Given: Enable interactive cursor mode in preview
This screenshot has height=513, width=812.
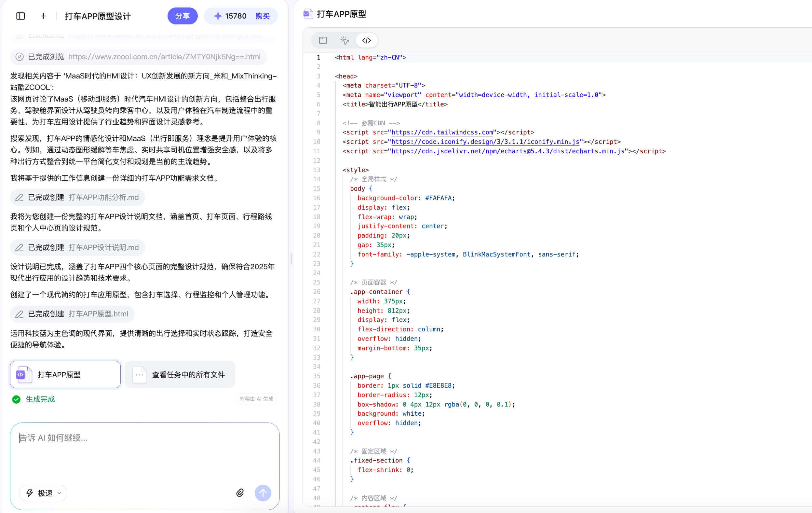Looking at the screenshot, I should [345, 40].
